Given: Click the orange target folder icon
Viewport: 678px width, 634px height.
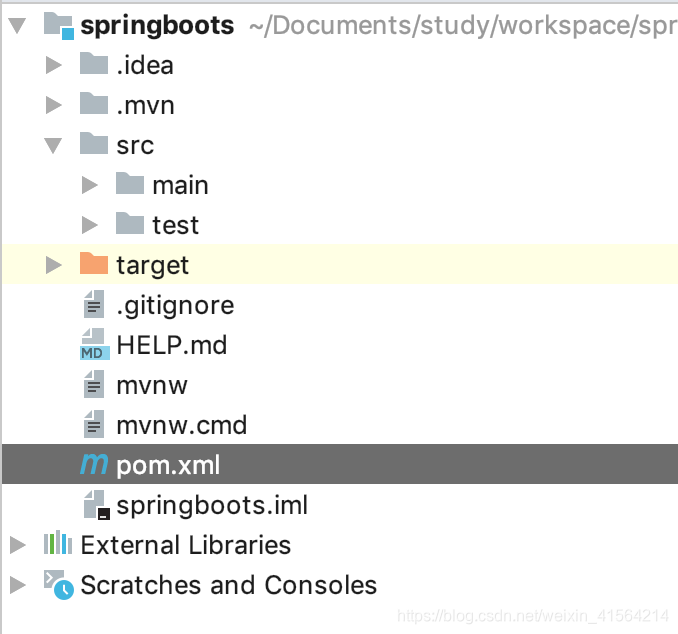Looking at the screenshot, I should click(94, 263).
